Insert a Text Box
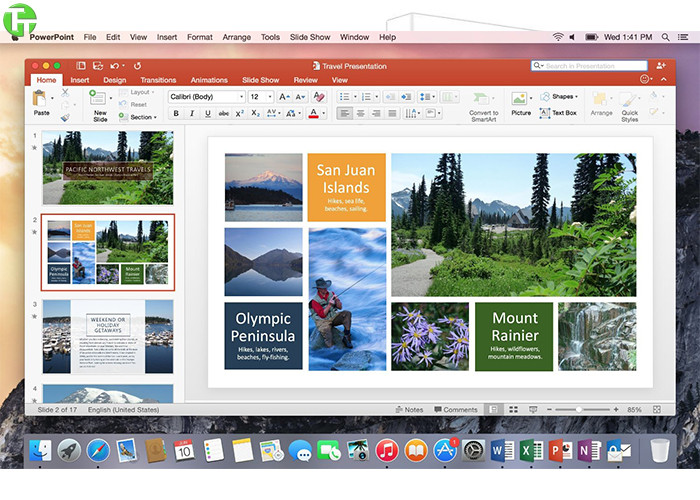Screen dimensions: 700x500 (x=557, y=113)
